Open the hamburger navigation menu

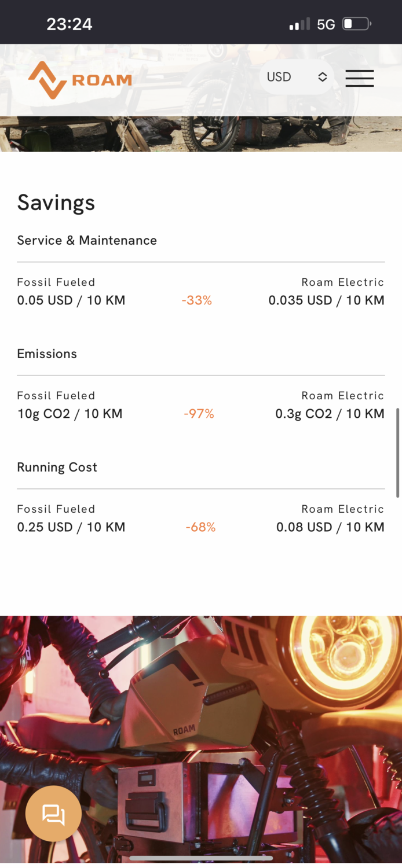359,78
